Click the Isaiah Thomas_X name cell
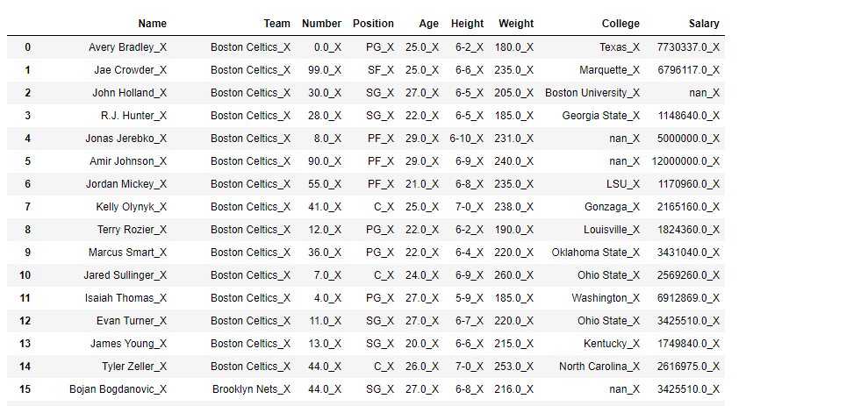Image resolution: width=868 pixels, height=406 pixels. pos(126,298)
